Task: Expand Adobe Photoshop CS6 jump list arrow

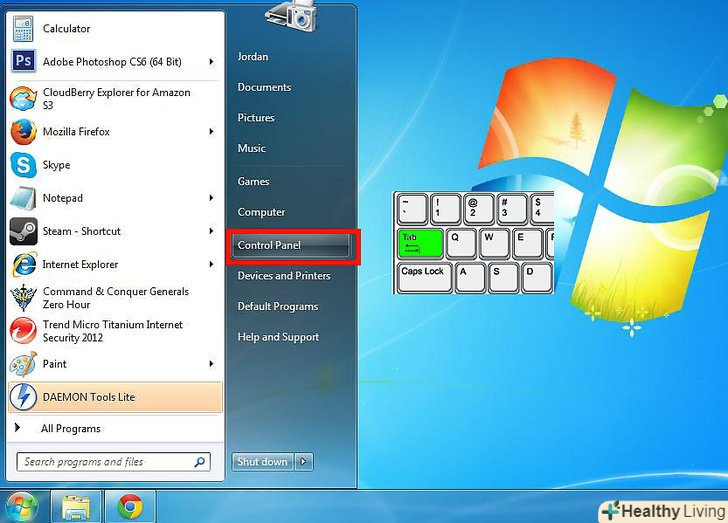Action: [211, 61]
